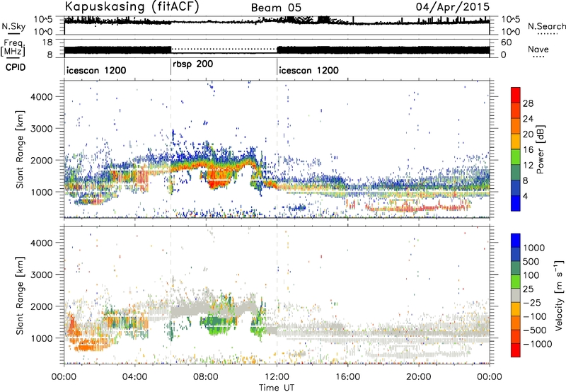The width and height of the screenshot is (566, 392).
Task: Pick the blue top segment of Velocity colorbar
Action: (x=516, y=241)
